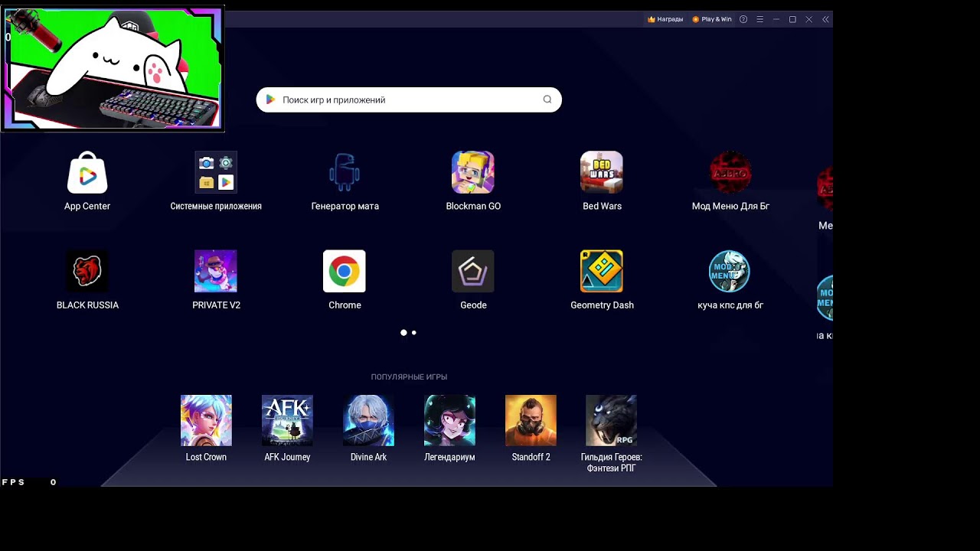Click the magnifier search icon
Image resolution: width=980 pixels, height=551 pixels.
(547, 99)
